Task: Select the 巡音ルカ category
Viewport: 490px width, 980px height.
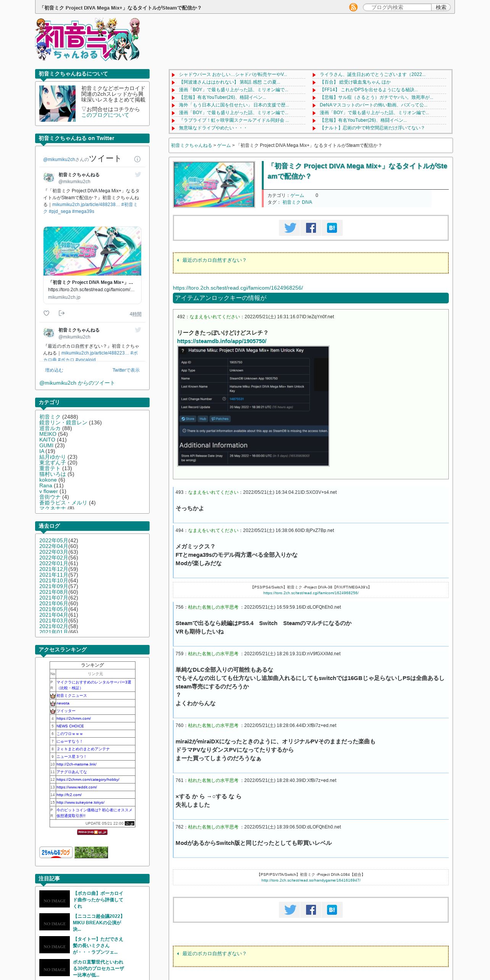Action: (x=50, y=428)
